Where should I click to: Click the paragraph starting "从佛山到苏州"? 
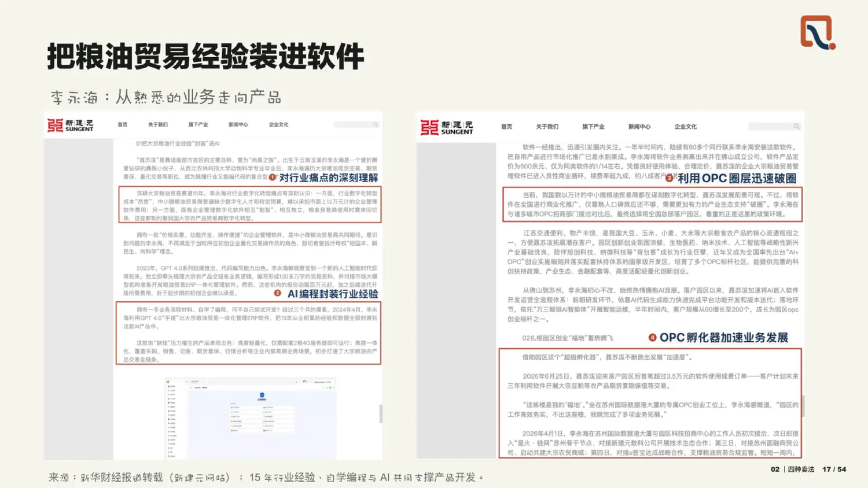click(x=653, y=305)
